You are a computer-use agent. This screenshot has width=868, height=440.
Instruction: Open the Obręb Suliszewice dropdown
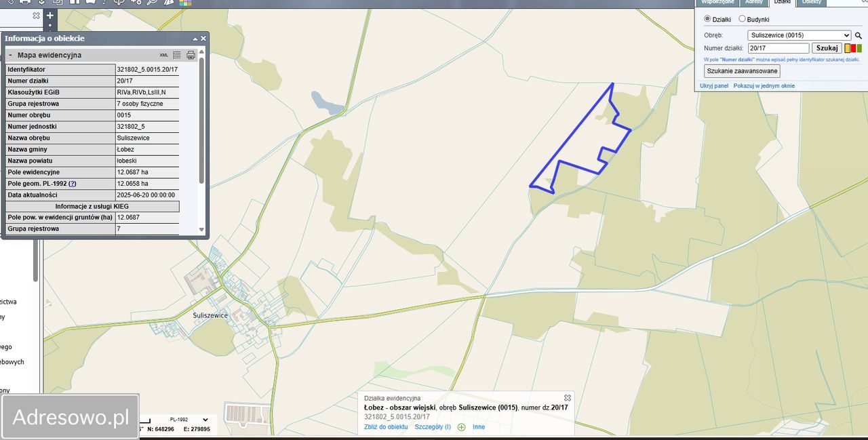click(x=800, y=35)
